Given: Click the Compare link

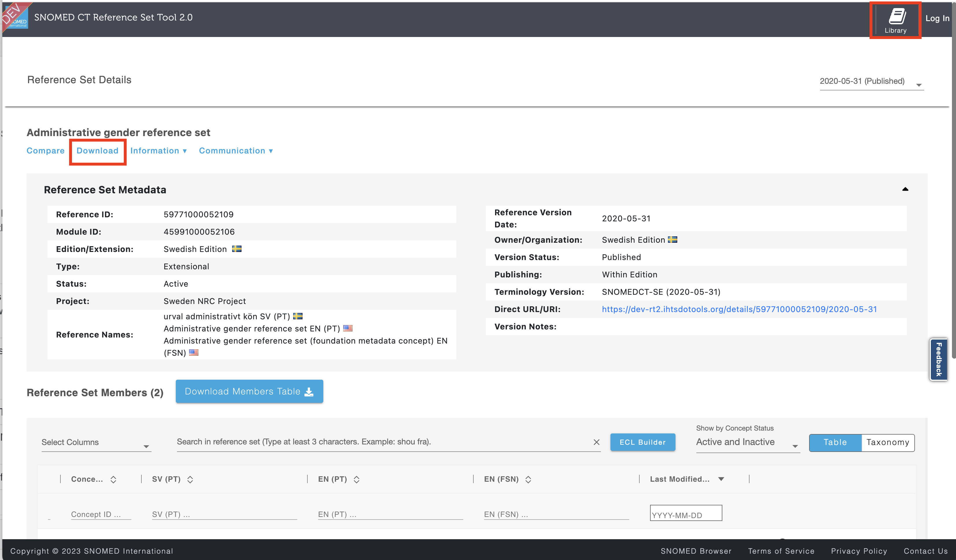Looking at the screenshot, I should coord(45,151).
